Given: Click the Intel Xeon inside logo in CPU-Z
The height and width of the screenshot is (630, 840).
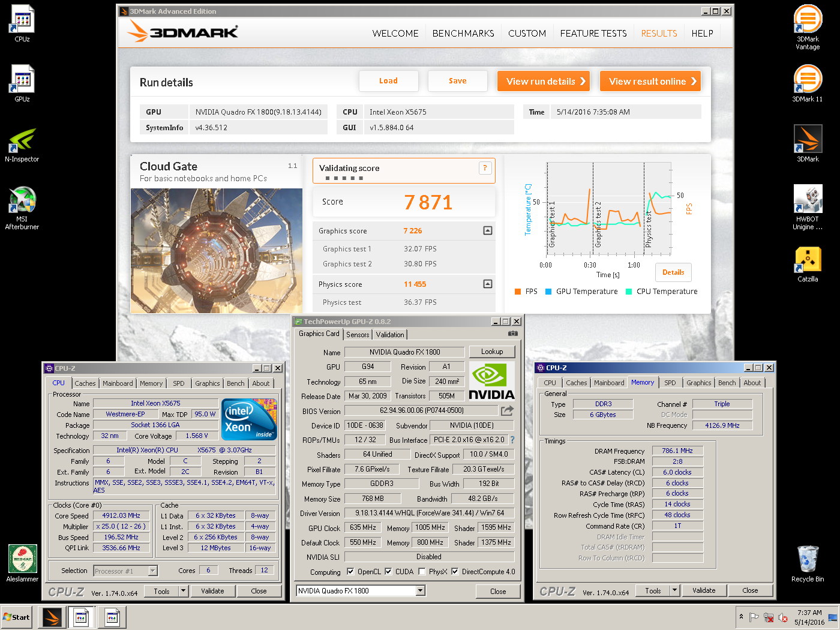Looking at the screenshot, I should click(249, 419).
